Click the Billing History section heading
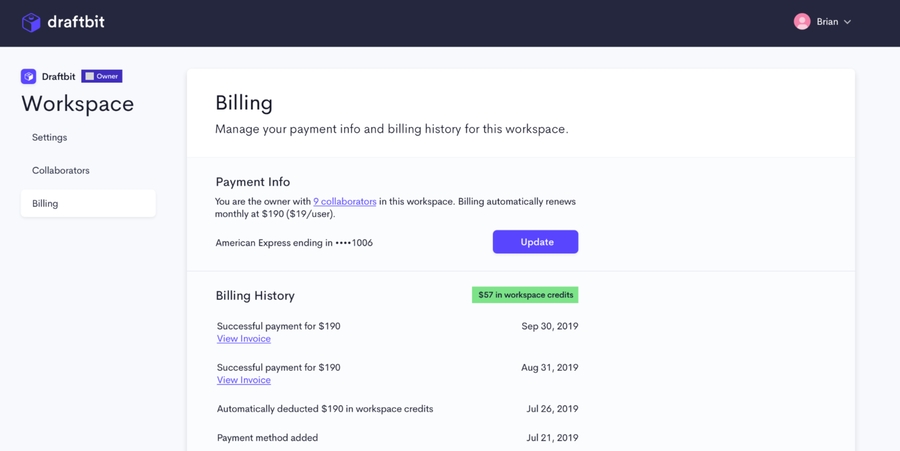Image resolution: width=900 pixels, height=451 pixels. click(x=255, y=296)
